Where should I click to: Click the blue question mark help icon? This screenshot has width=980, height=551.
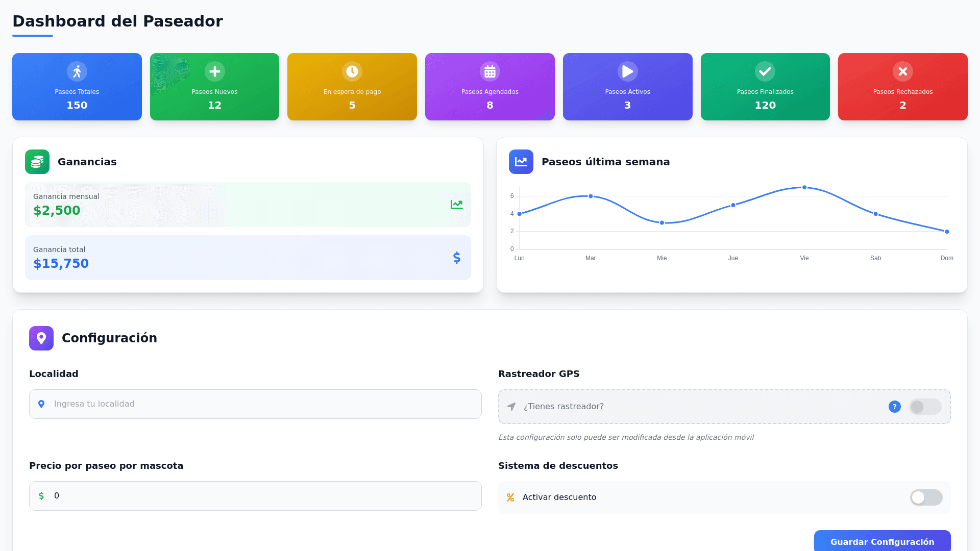pyautogui.click(x=894, y=407)
